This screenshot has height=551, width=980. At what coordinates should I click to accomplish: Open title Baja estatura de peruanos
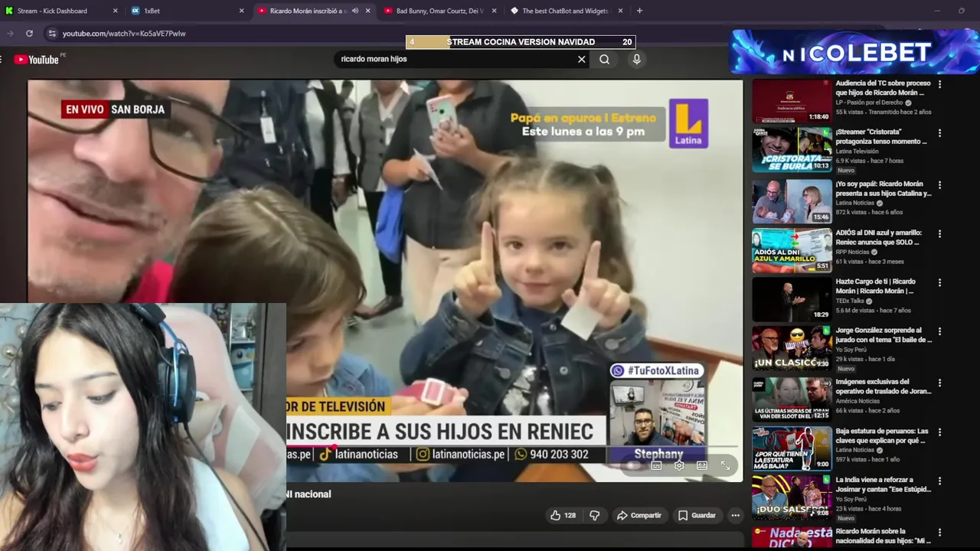(882, 435)
